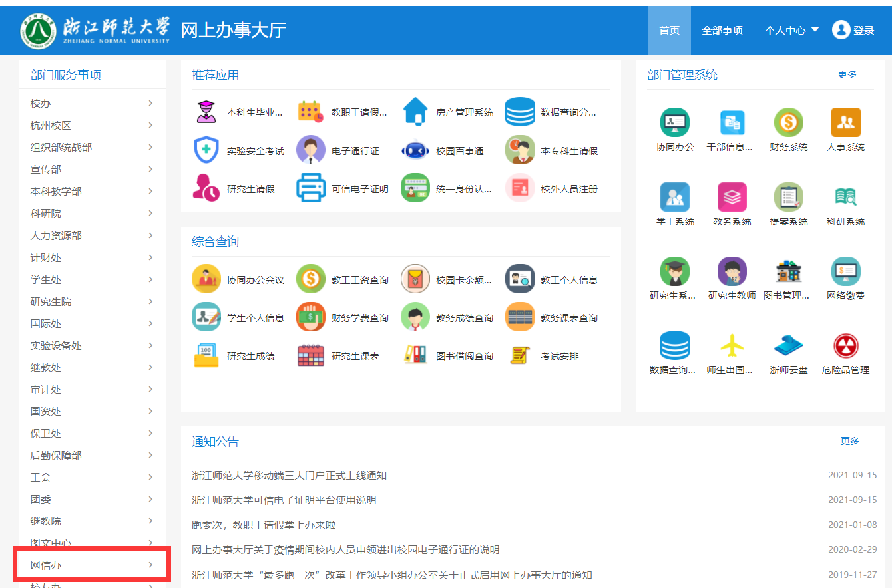The width and height of the screenshot is (892, 588).
Task: Click the 实验安全考试 shield icon
Action: pyautogui.click(x=206, y=150)
